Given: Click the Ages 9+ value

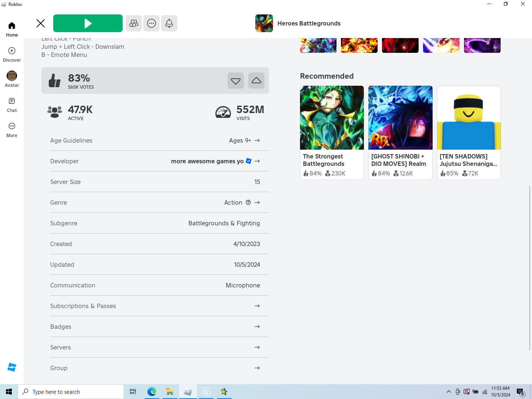Looking at the screenshot, I should tap(240, 140).
